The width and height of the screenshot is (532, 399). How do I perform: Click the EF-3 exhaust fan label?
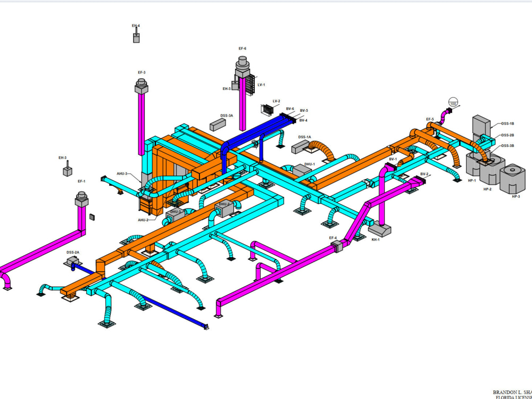coord(142,72)
